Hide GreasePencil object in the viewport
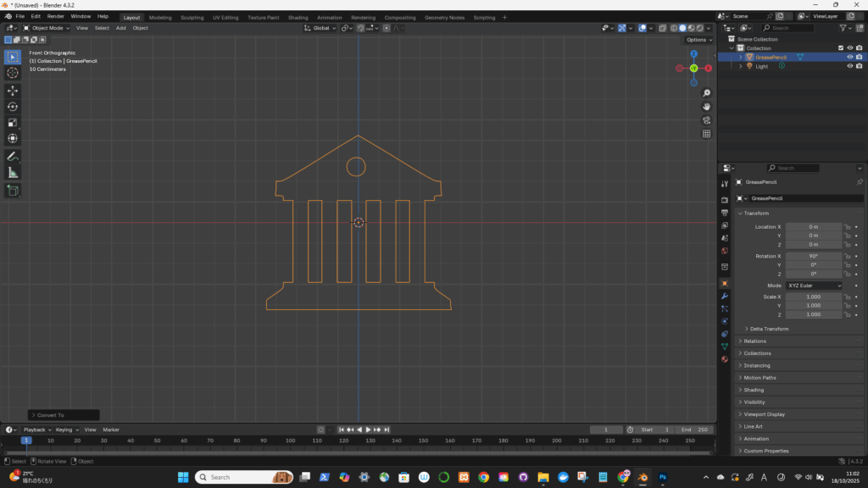 (x=849, y=57)
